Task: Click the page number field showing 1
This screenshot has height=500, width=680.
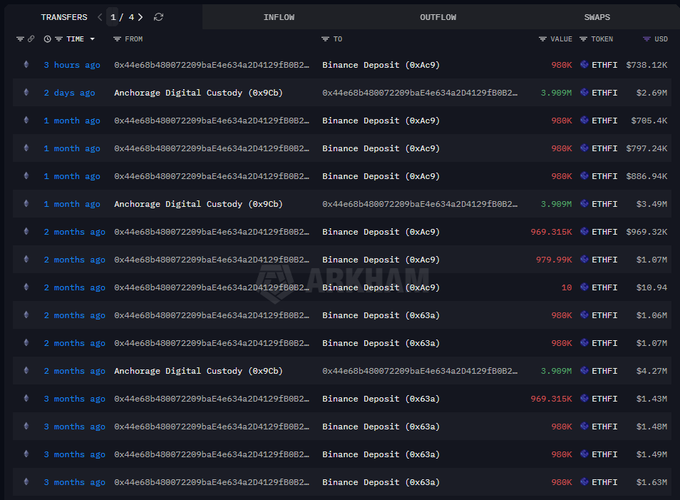Action: [113, 17]
